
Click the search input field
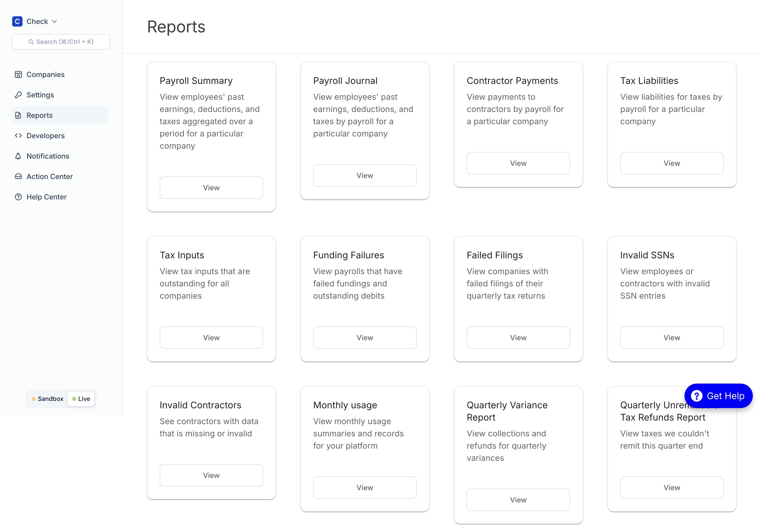pyautogui.click(x=61, y=42)
